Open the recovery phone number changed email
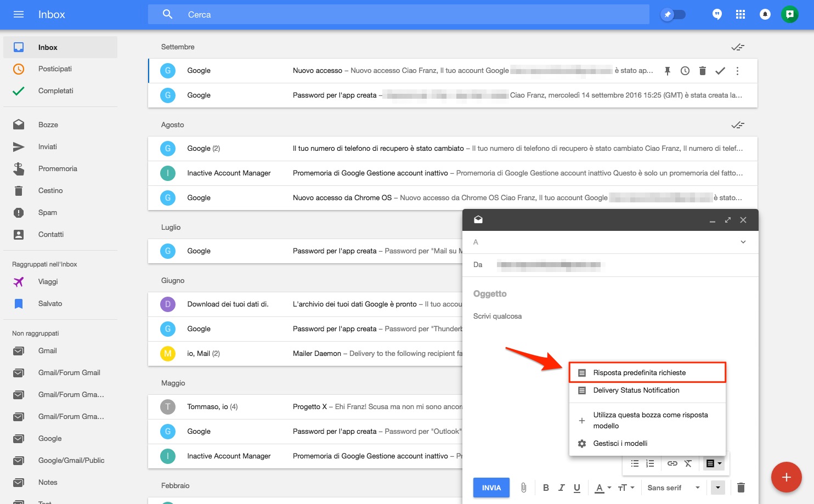 pyautogui.click(x=453, y=149)
